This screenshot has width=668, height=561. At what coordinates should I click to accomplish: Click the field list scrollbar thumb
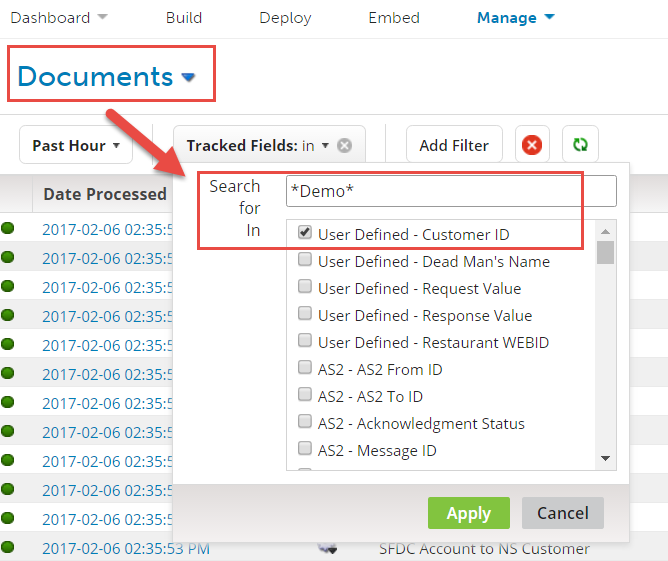(x=605, y=250)
